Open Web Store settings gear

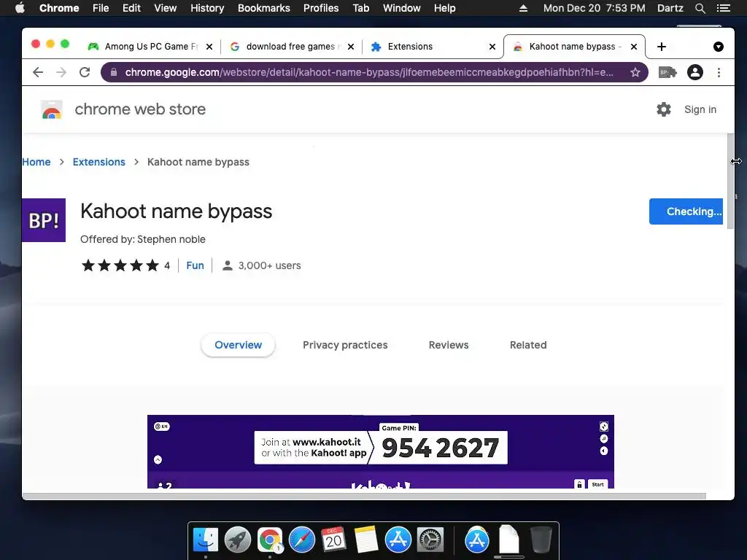click(664, 109)
